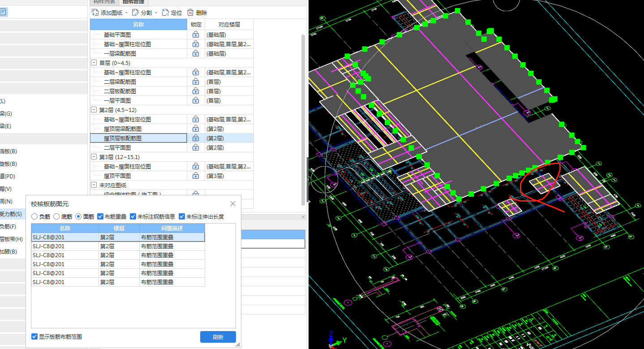Select the 屋顶层梁配筋图 drawing row
Image resolution: width=644 pixels, height=349 pixels.
(x=138, y=129)
